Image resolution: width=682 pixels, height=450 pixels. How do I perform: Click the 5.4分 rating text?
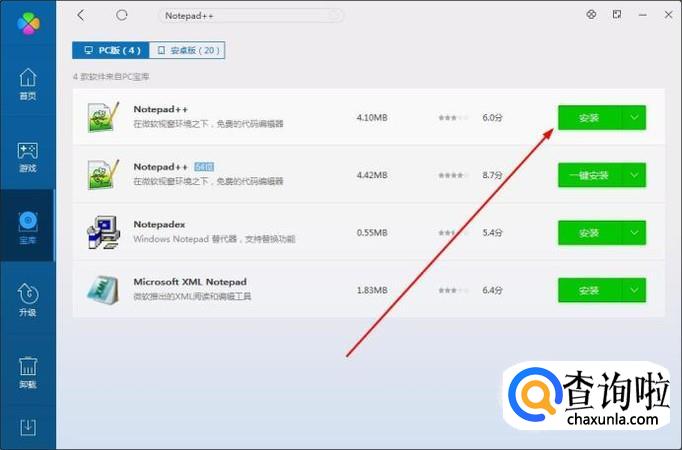(492, 233)
